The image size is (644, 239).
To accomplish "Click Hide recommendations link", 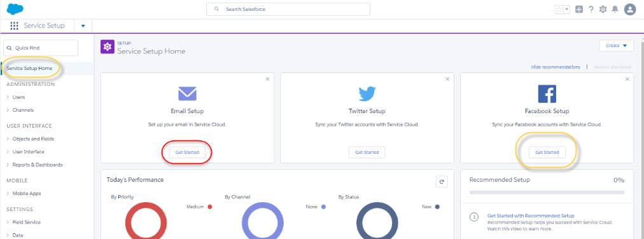I will point(556,67).
